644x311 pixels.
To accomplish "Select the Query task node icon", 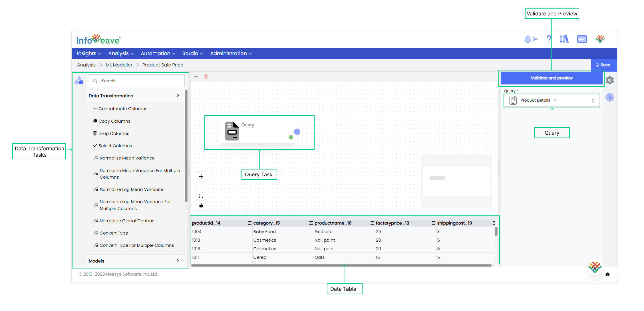I will pyautogui.click(x=232, y=131).
